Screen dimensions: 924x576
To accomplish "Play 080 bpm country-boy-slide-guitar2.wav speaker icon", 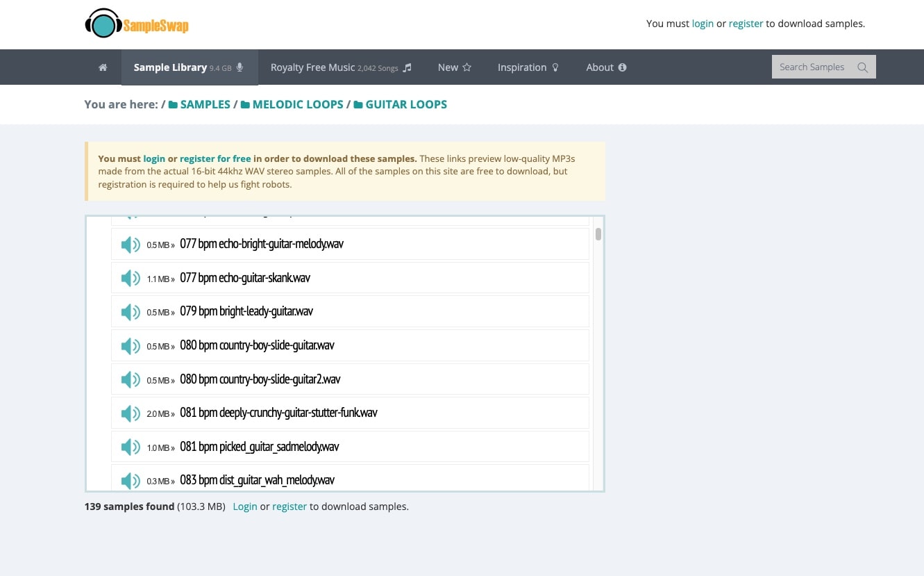I will point(131,380).
